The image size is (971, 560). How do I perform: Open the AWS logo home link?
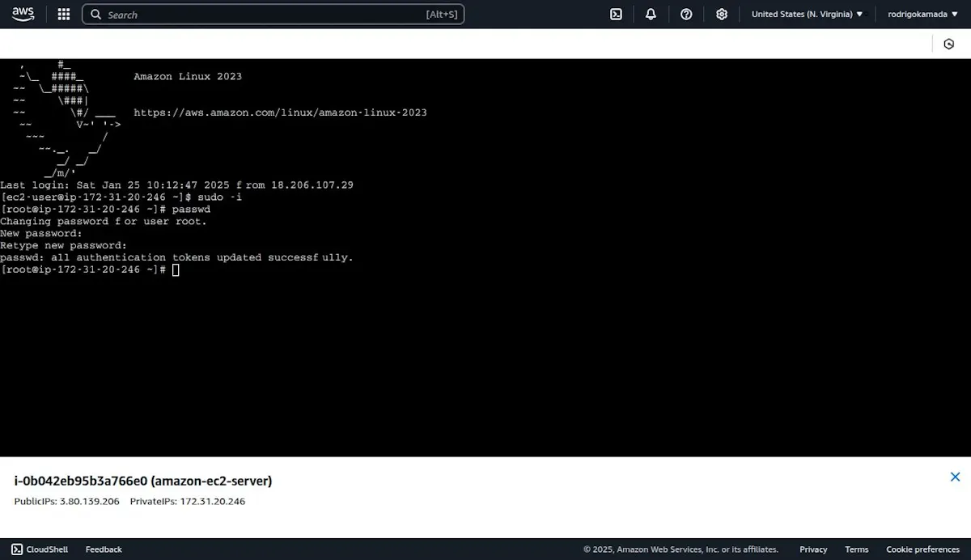(x=23, y=14)
